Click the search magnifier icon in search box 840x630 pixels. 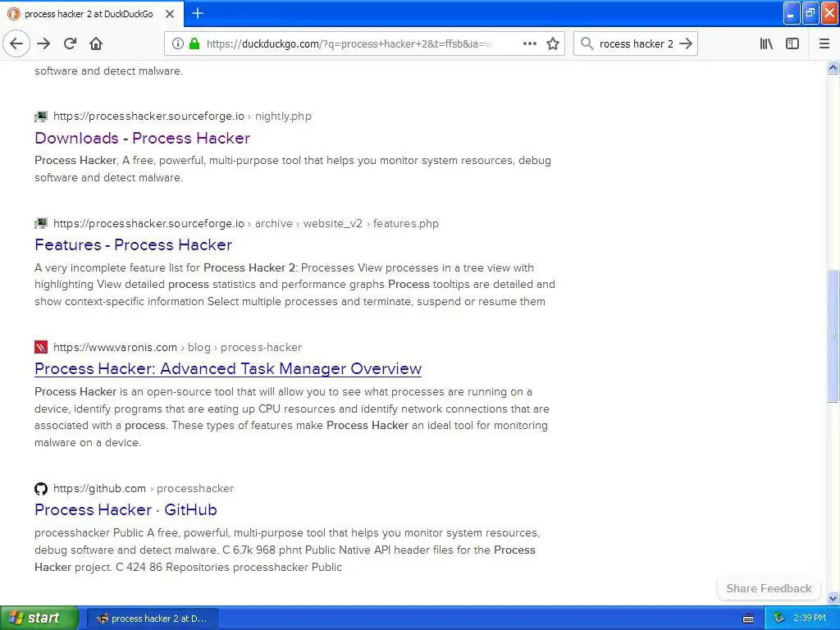pyautogui.click(x=587, y=43)
